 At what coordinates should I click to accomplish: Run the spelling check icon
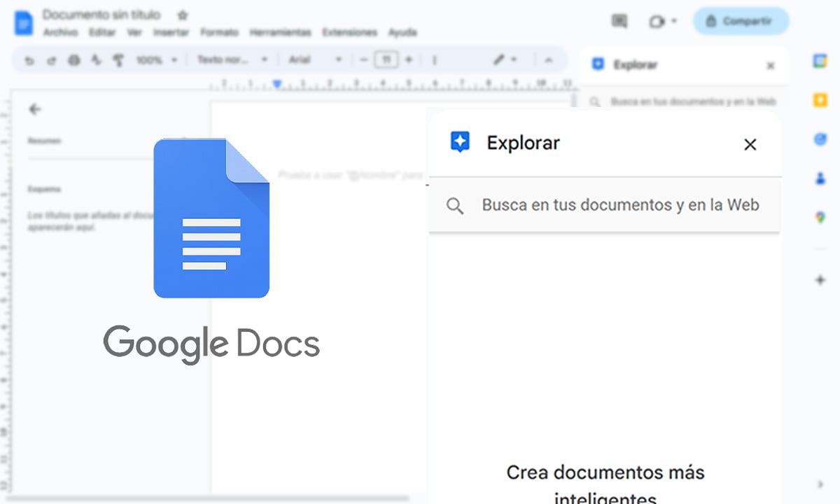97,60
